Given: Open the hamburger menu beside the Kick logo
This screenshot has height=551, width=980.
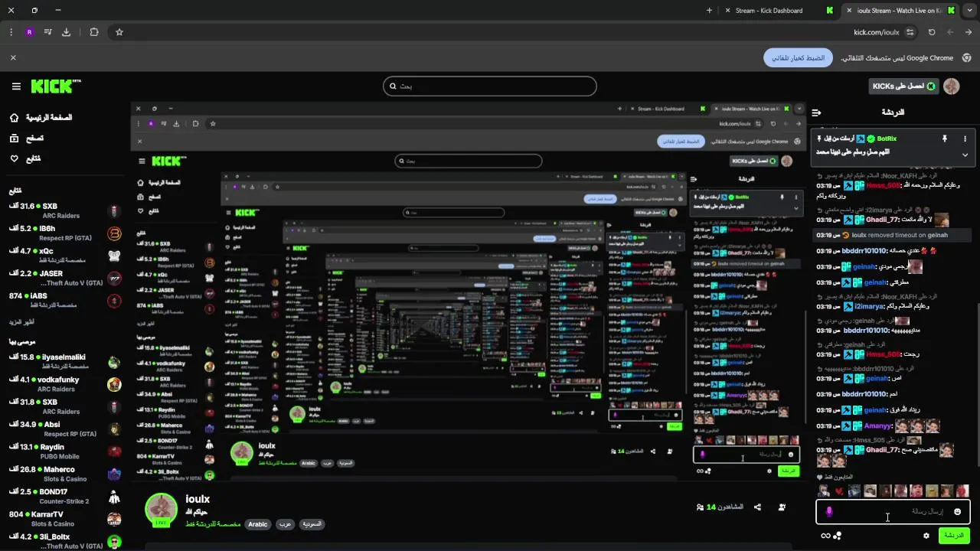Looking at the screenshot, I should [x=16, y=86].
